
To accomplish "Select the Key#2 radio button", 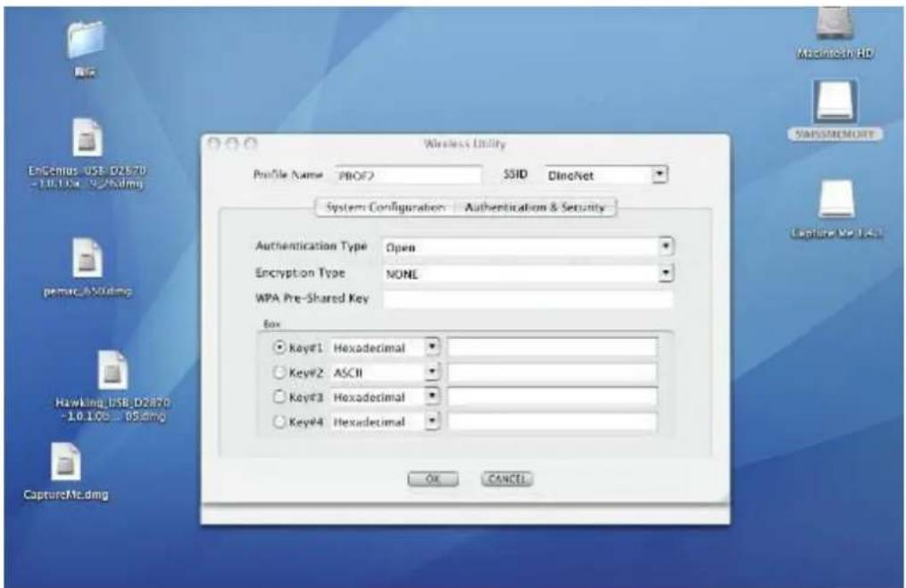I will click(x=279, y=373).
